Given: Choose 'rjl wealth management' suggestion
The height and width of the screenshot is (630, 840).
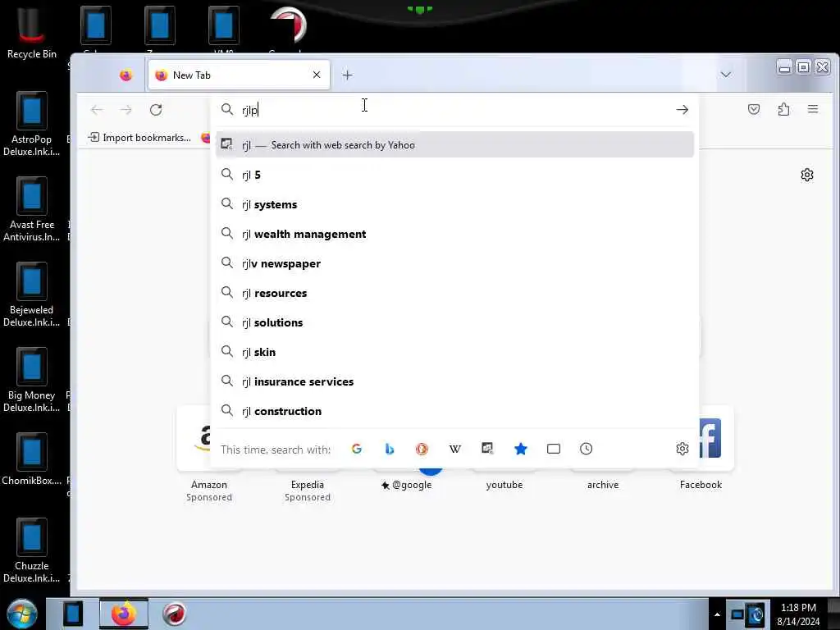Looking at the screenshot, I should tap(454, 234).
